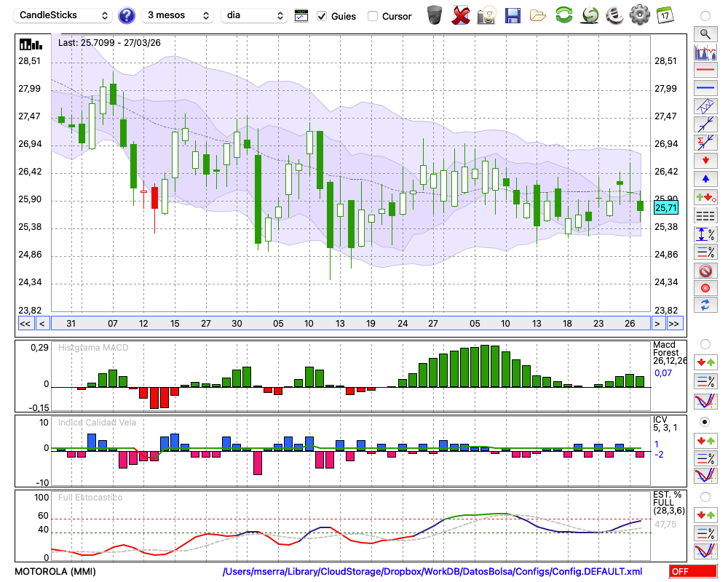Click the date scroll bar under the chart
This screenshot has width=728, height=582.
pos(349,324)
